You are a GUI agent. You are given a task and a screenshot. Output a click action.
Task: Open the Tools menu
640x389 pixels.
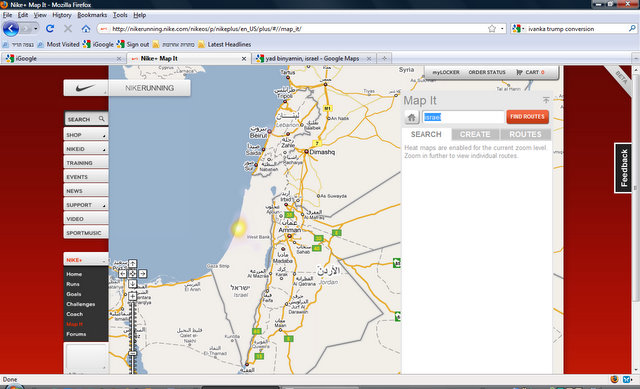tap(120, 15)
